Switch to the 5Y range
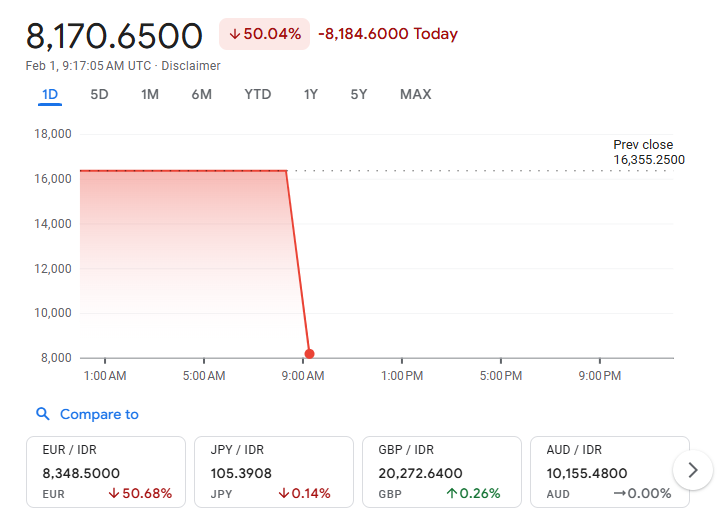 click(359, 94)
